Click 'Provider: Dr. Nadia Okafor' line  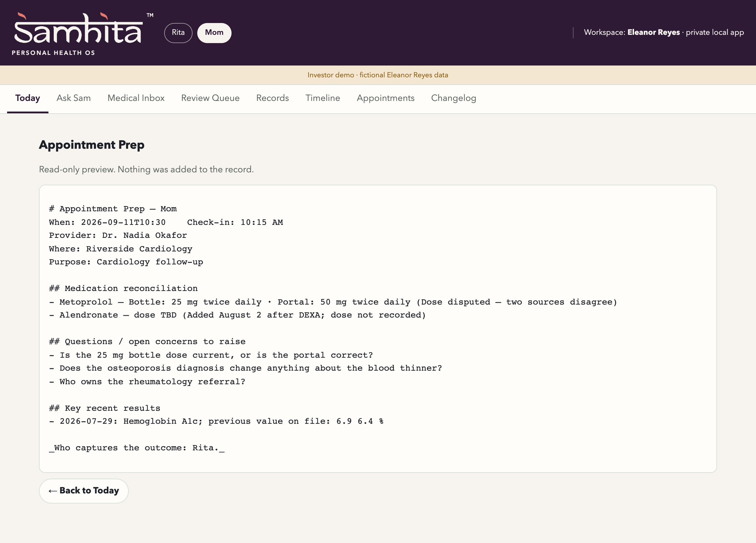click(118, 235)
